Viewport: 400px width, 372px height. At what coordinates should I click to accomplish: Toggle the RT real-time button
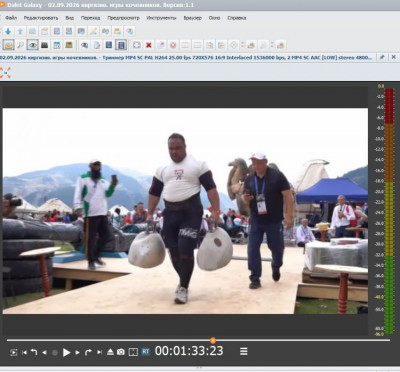click(x=146, y=352)
